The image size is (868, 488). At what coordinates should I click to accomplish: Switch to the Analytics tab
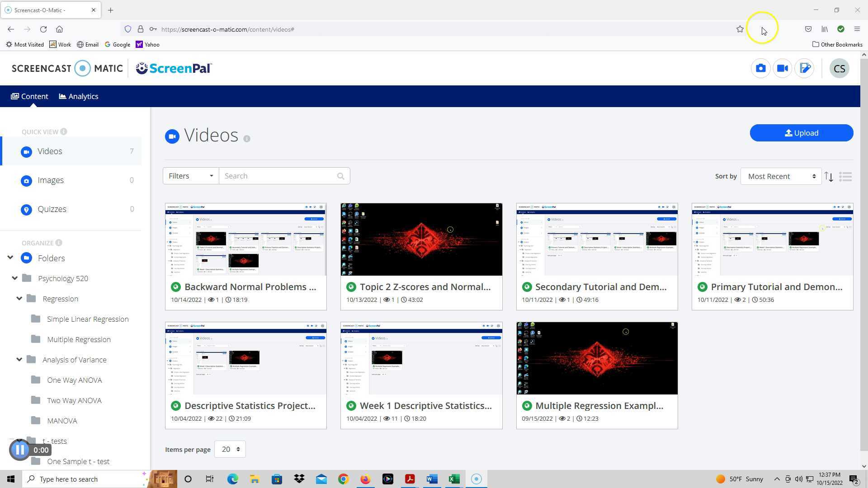[x=79, y=96]
